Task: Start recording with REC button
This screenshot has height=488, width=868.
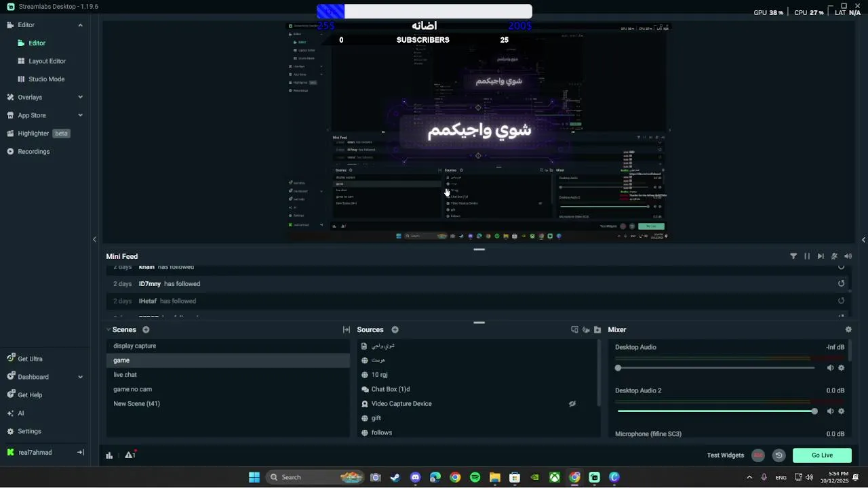Action: click(x=758, y=455)
